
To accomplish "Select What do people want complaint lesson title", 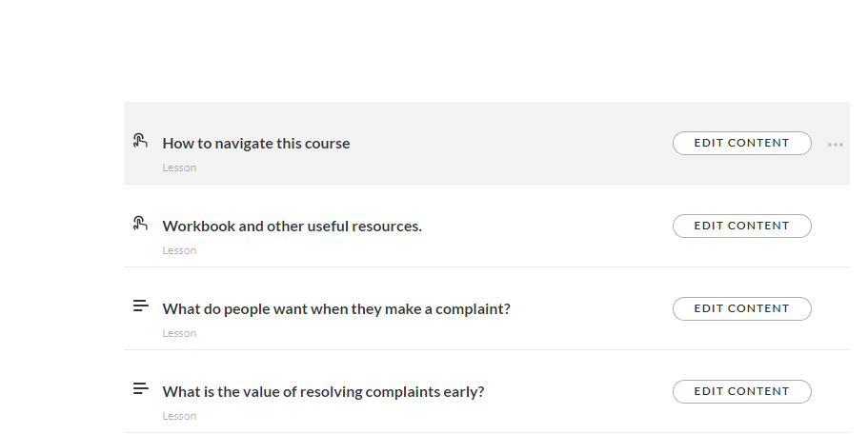I will tap(336, 309).
